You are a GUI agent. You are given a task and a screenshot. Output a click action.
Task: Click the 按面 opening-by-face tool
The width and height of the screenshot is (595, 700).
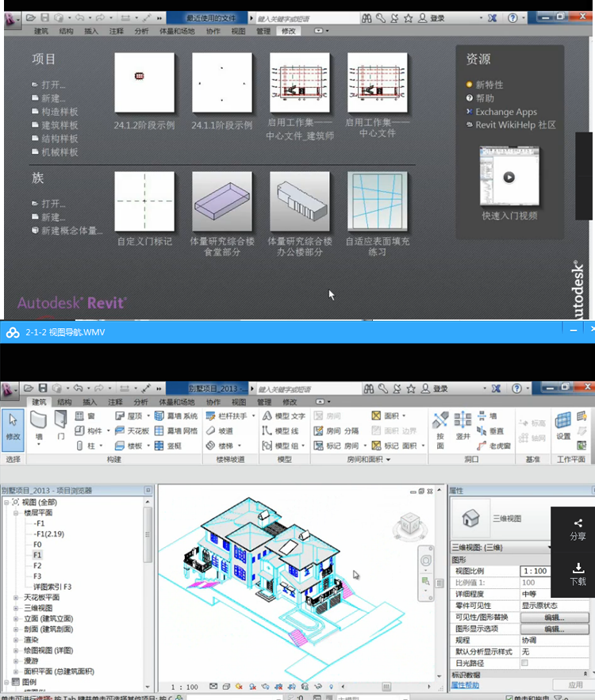coord(440,430)
